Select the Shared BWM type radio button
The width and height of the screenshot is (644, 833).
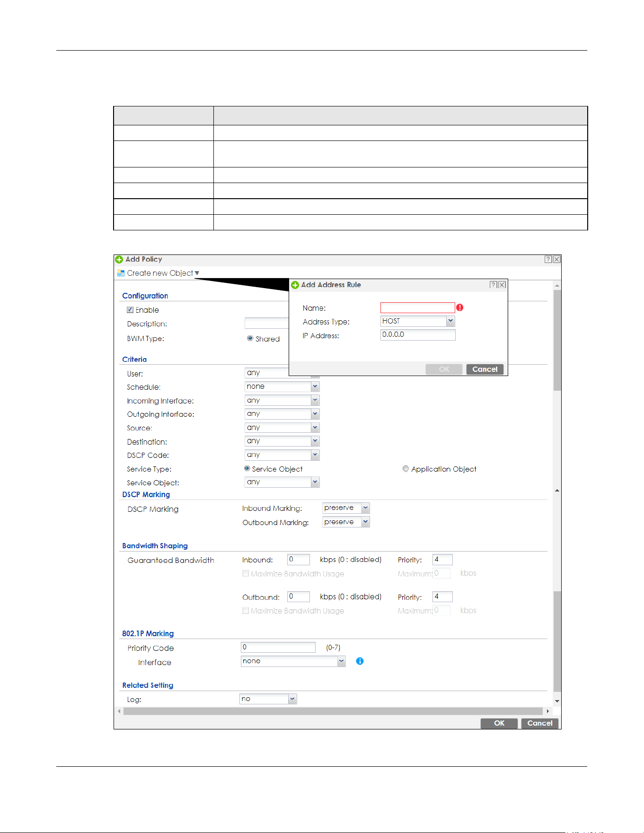click(250, 338)
